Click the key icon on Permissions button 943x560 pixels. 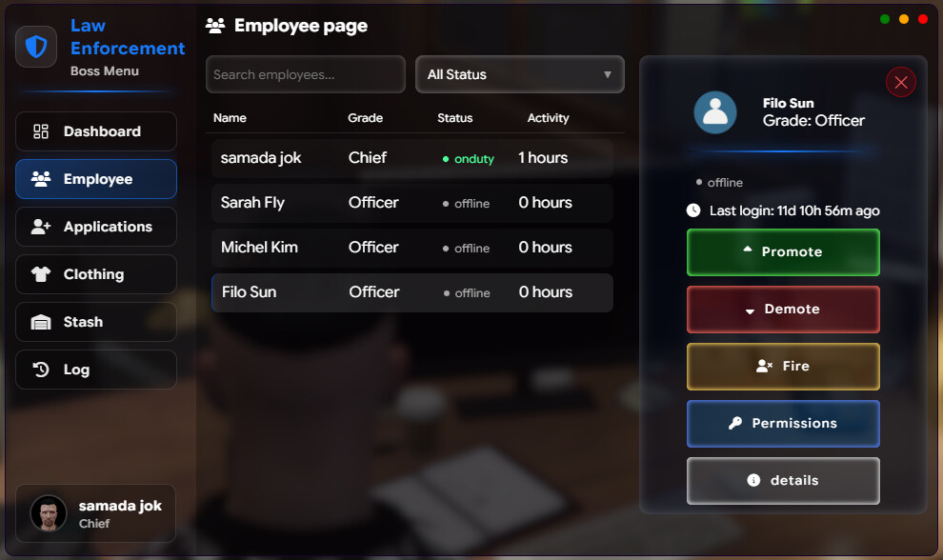[x=735, y=423]
